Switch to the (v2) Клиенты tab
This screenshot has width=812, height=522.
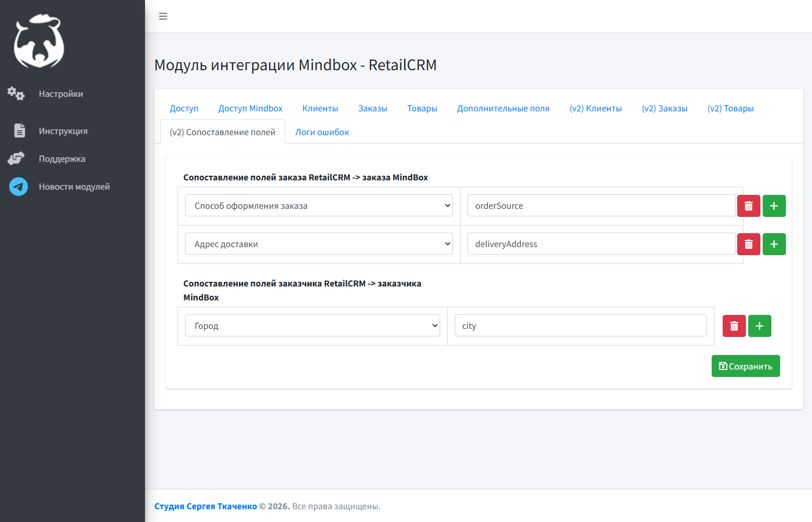(596, 108)
